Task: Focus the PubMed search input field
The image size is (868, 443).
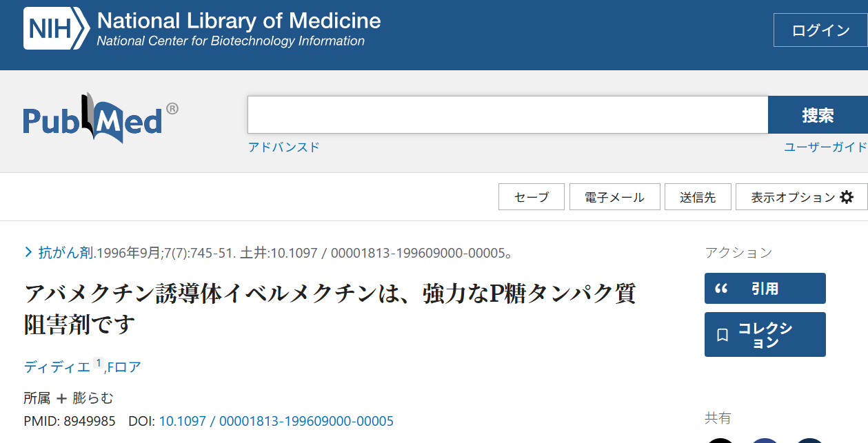Action: point(507,114)
